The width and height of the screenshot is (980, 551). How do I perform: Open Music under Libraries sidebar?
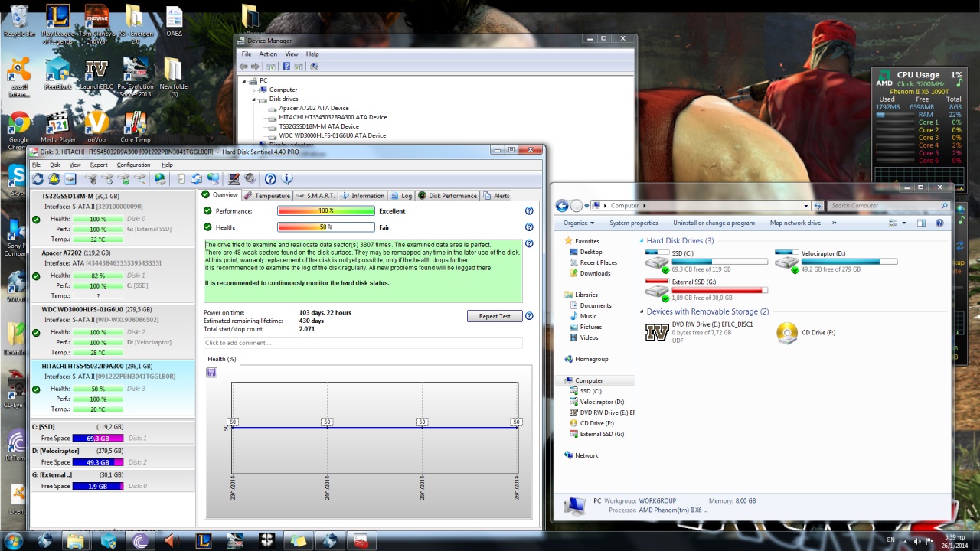pos(588,316)
